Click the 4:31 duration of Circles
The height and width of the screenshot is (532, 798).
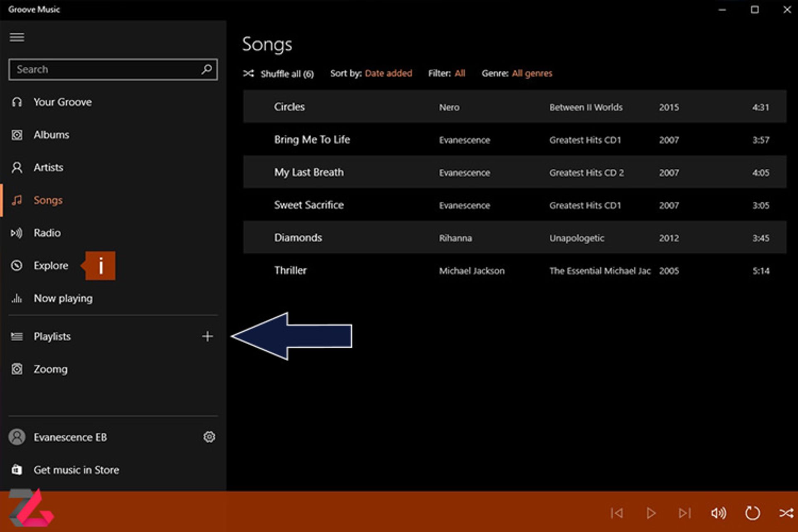click(761, 107)
